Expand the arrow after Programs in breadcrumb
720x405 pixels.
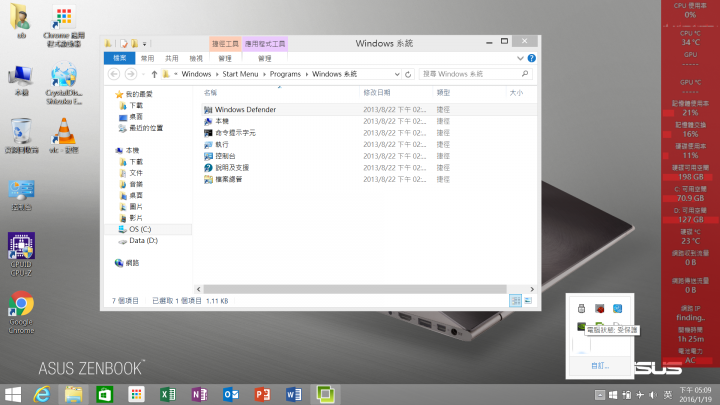pyautogui.click(x=307, y=74)
